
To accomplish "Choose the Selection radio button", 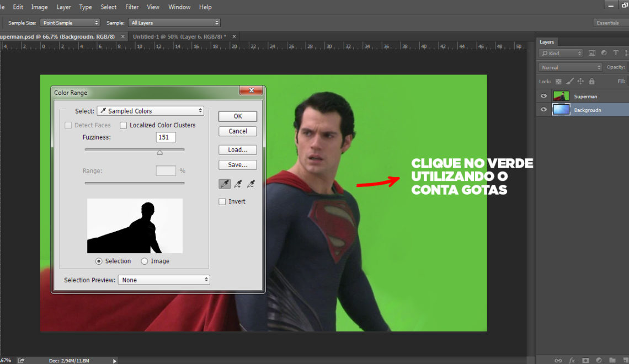I will (99, 261).
